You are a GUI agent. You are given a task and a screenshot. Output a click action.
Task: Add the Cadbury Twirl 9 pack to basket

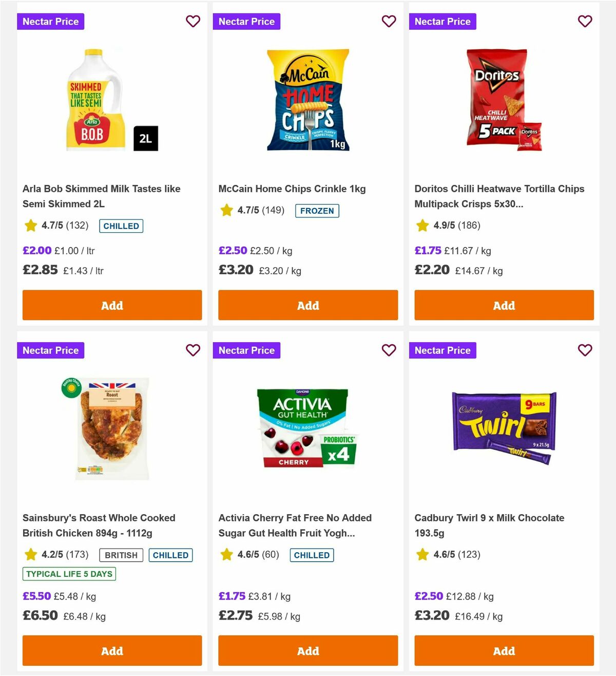pyautogui.click(x=504, y=650)
